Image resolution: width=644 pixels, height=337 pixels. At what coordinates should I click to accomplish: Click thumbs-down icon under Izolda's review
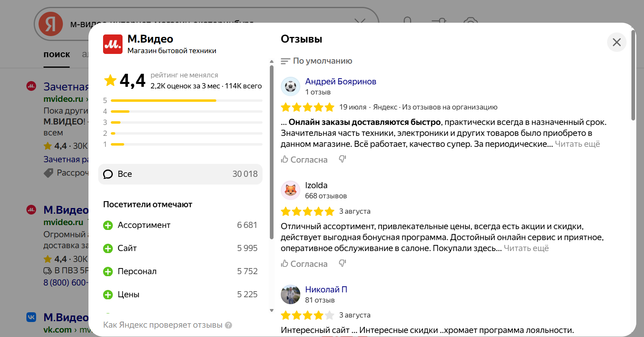tap(342, 264)
